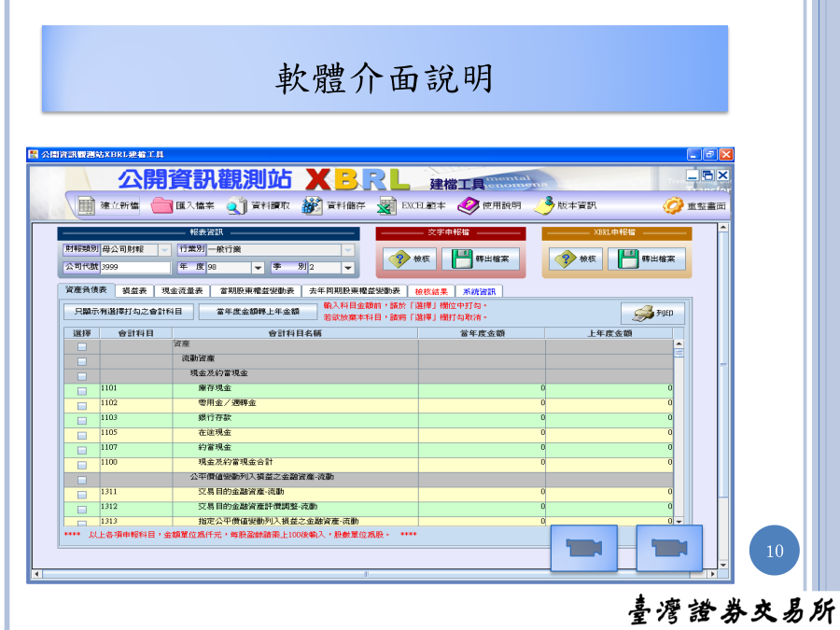
Task: Open the 年度 dropdown showing 98
Action: [x=259, y=267]
